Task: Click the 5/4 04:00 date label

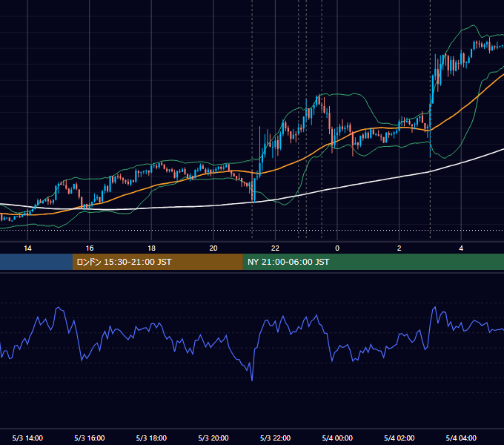Action: (461, 438)
